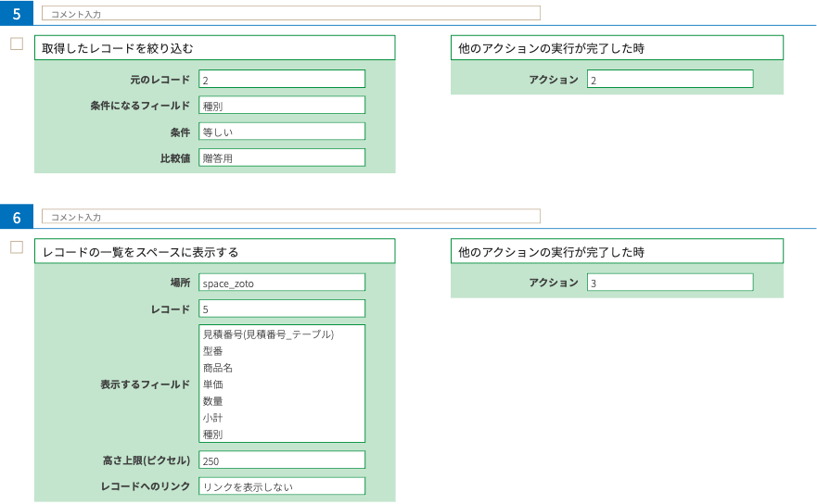This screenshot has width=817, height=504.
Task: Open the レコードへのリンク field showing リンクを表示しない
Action: tap(282, 486)
